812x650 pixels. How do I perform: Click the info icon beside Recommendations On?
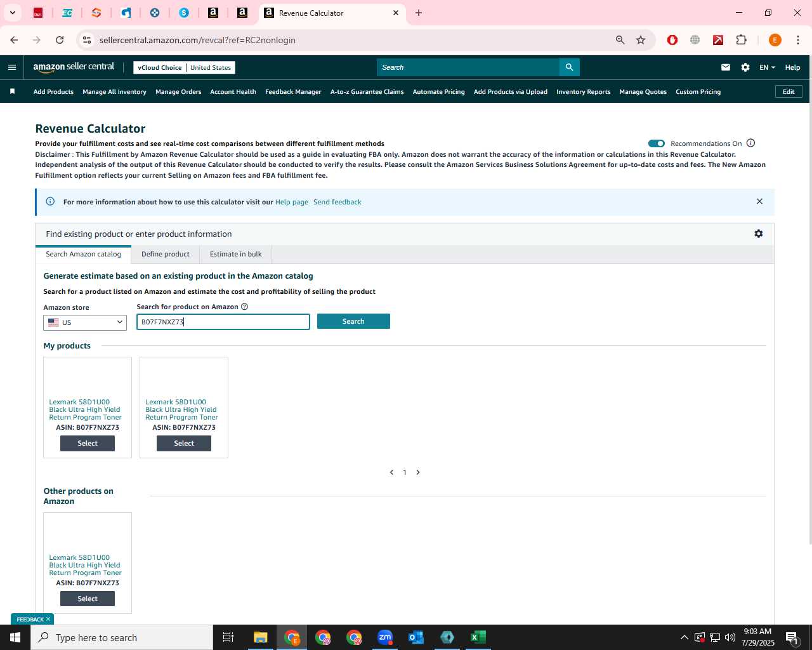tap(750, 143)
